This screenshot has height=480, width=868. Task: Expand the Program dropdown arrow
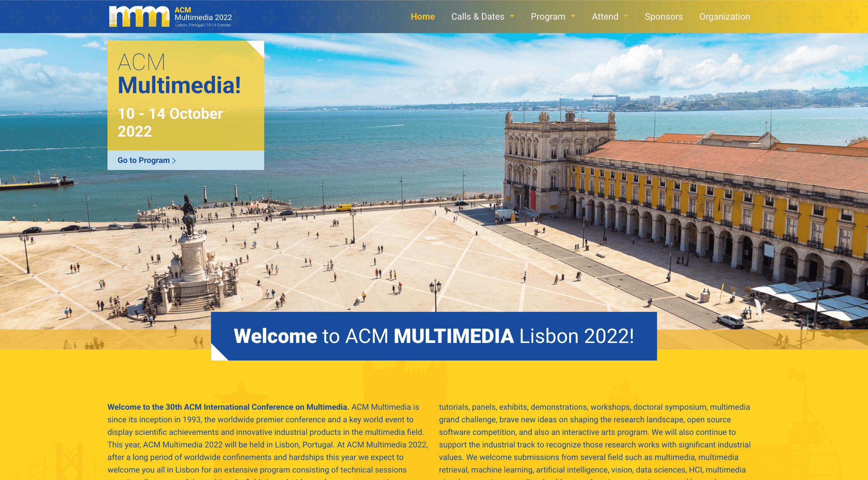click(x=573, y=16)
